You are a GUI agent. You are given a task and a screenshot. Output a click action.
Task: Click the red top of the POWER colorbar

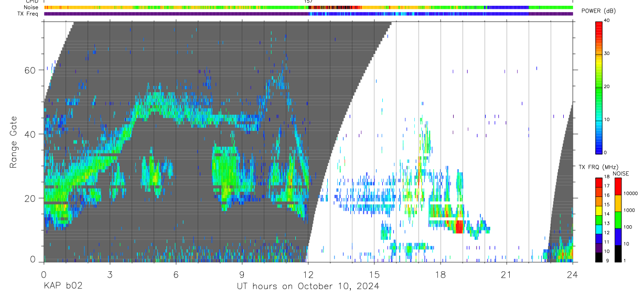coord(599,27)
